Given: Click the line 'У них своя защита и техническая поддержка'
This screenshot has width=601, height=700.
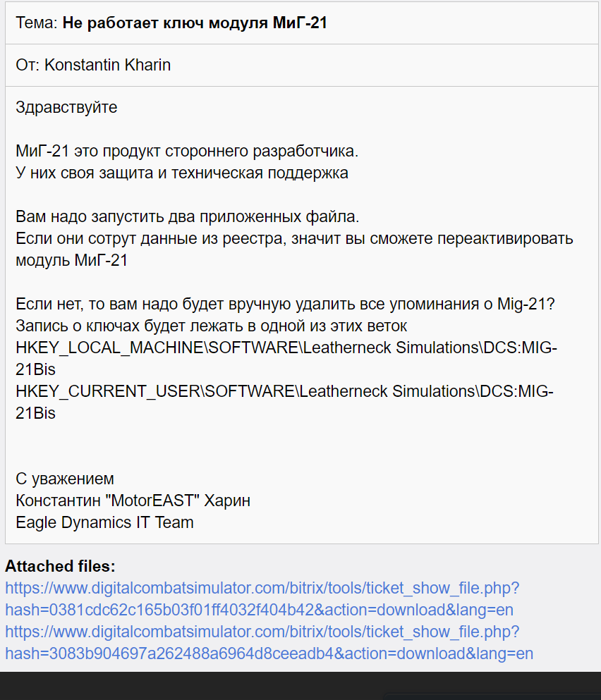Looking at the screenshot, I should coord(182,173).
